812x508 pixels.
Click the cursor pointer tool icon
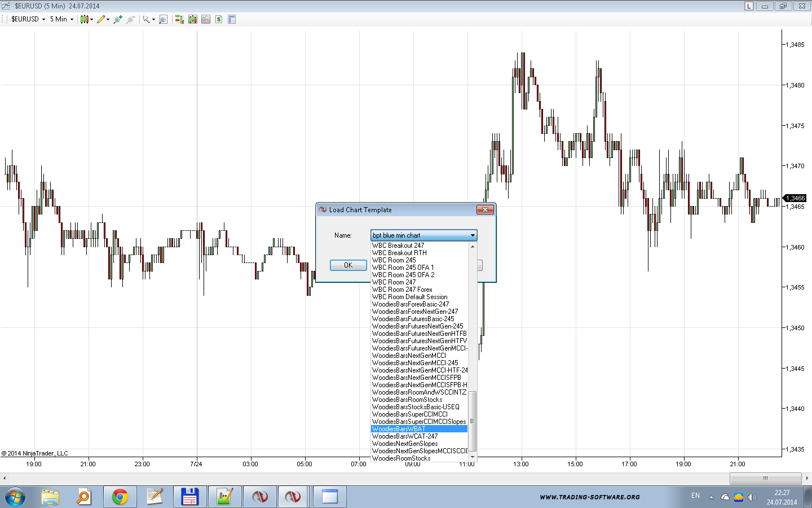[x=147, y=19]
